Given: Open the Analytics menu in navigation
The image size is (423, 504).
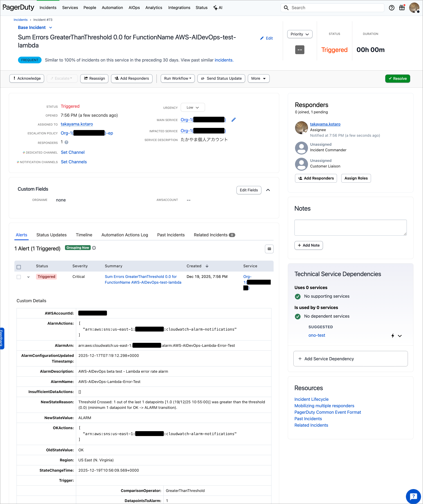Looking at the screenshot, I should coord(154,8).
